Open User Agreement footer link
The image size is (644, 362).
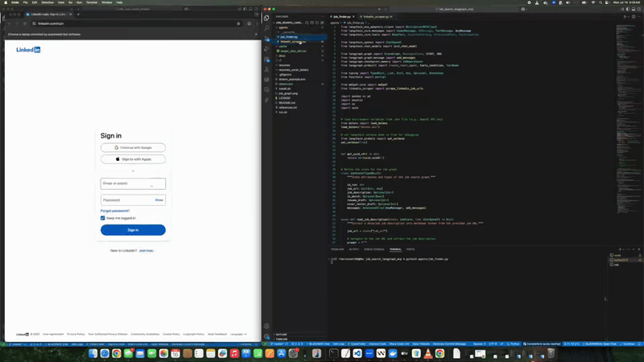(53, 334)
